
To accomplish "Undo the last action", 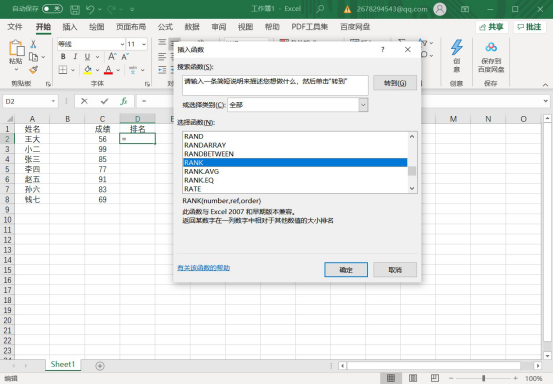I will (90, 9).
